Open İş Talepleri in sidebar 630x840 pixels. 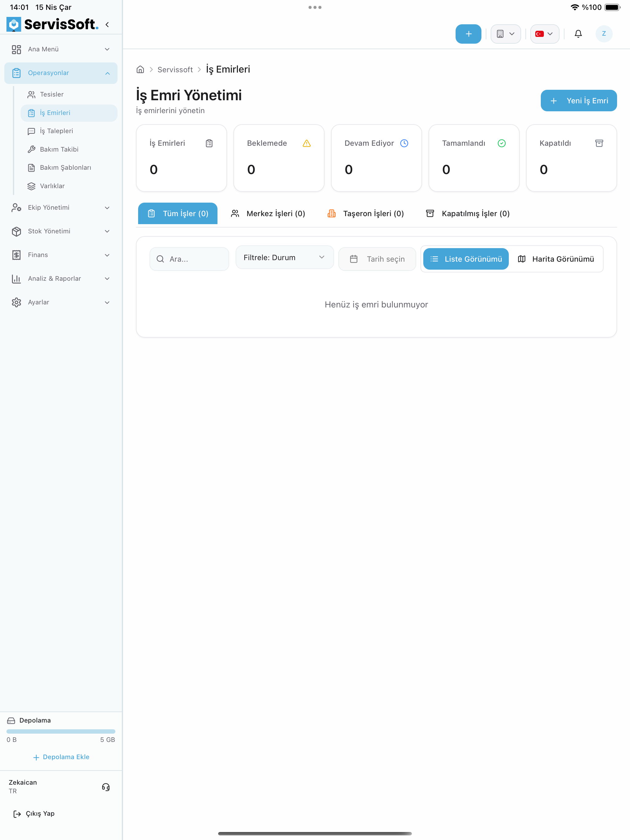(x=69, y=131)
